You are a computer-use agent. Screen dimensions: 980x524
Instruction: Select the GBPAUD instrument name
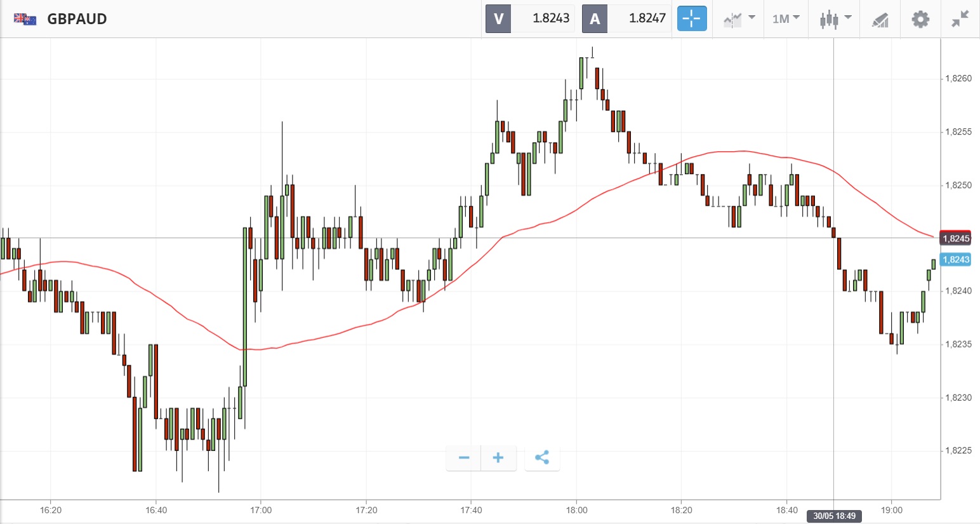click(x=77, y=19)
